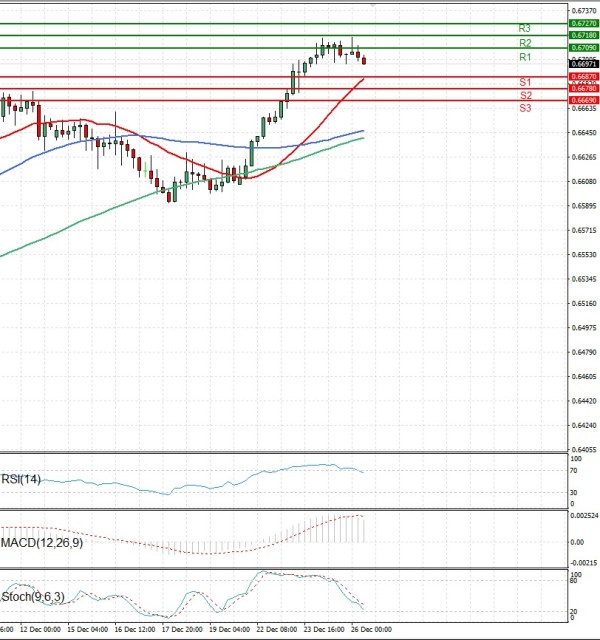Image resolution: width=600 pixels, height=640 pixels.
Task: Click the 26 Dec 00:00 time label
Action: pyautogui.click(x=371, y=631)
